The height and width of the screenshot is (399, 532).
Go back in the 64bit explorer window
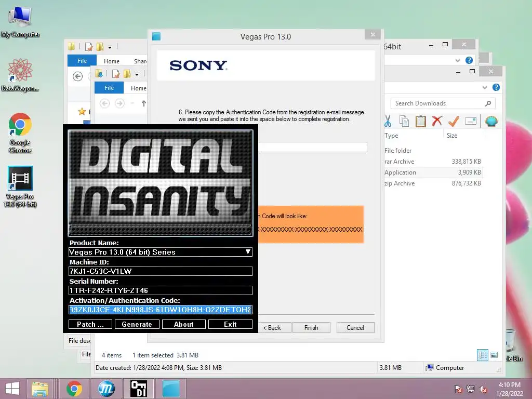(x=78, y=76)
